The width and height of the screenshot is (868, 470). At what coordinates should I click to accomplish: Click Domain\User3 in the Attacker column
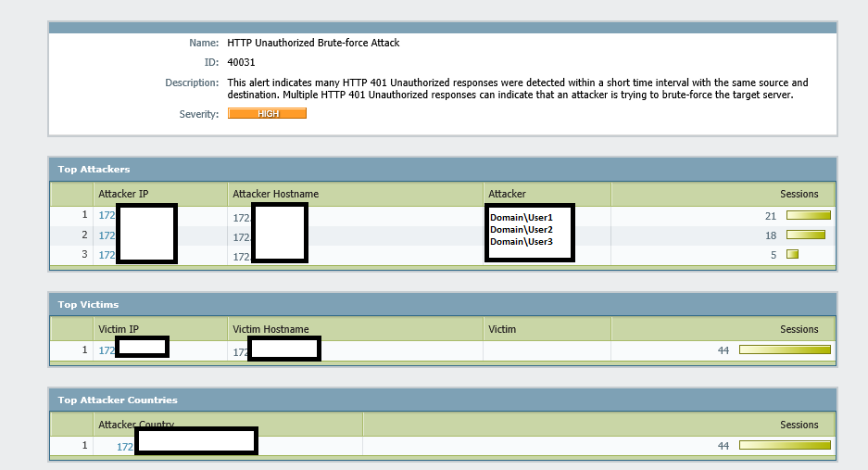[x=522, y=242]
